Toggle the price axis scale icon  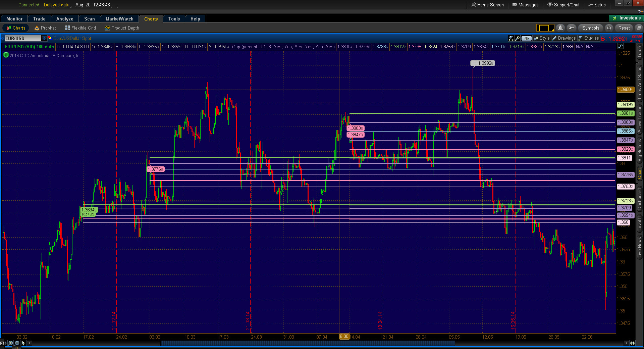tap(620, 46)
